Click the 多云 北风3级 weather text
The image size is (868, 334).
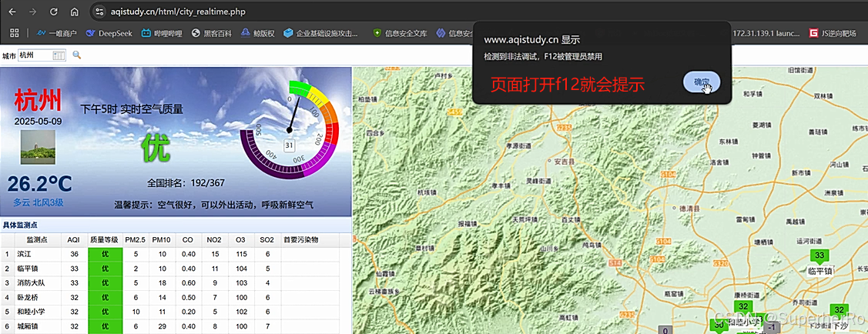[39, 203]
